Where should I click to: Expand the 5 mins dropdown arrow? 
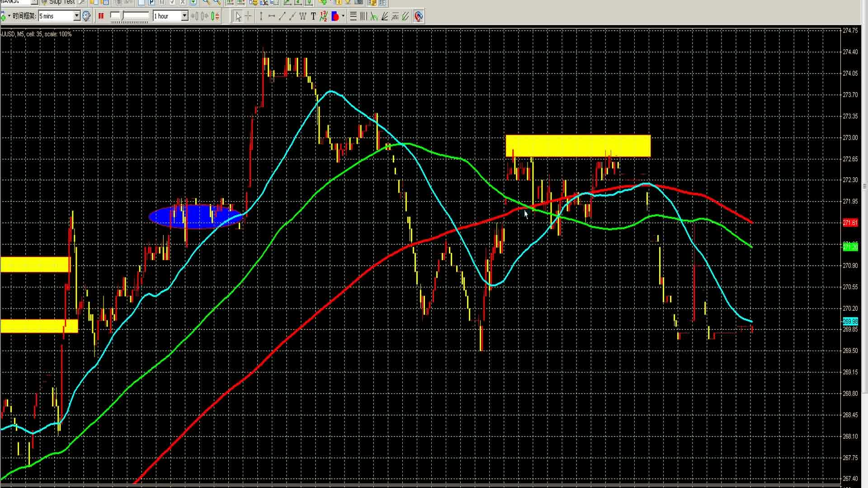click(77, 16)
